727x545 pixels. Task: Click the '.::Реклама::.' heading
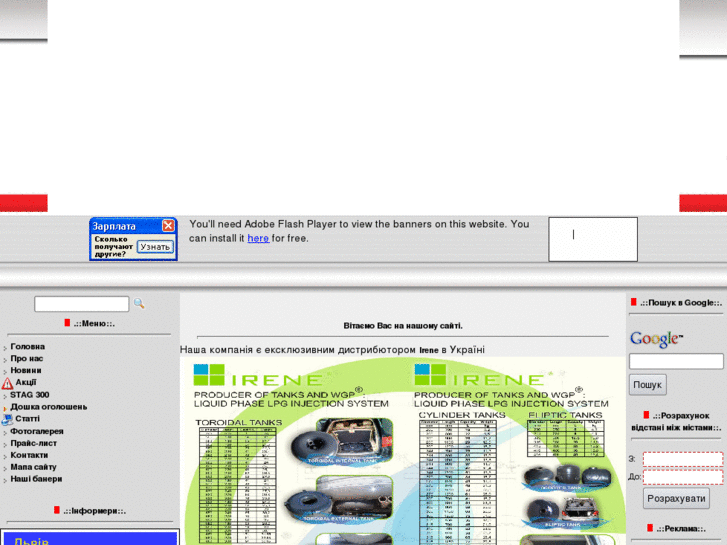681,529
